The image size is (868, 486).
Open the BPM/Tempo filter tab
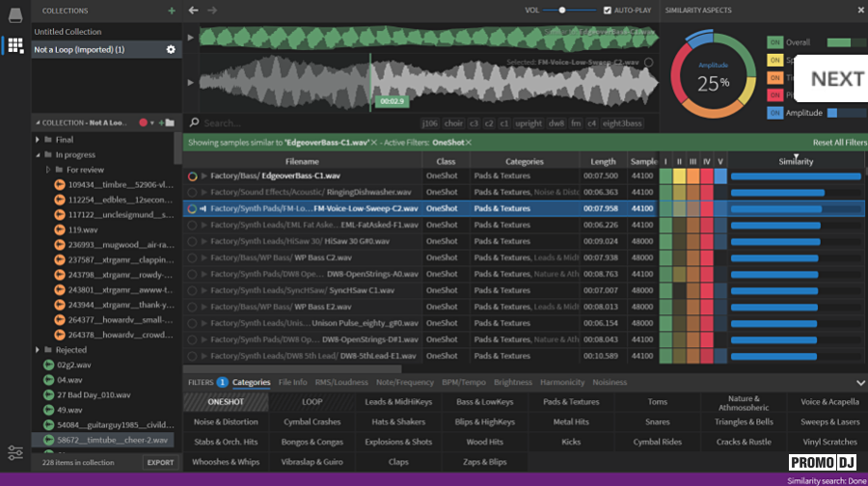(x=464, y=383)
